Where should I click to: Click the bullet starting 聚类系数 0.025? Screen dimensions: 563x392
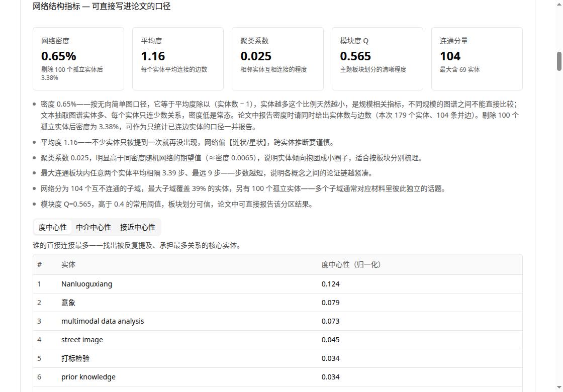coord(232,158)
